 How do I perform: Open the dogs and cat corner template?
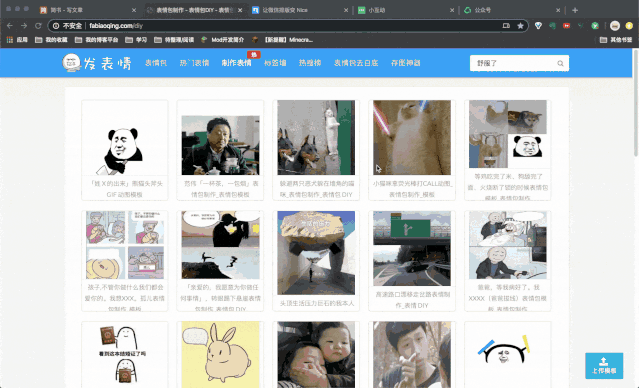(316, 138)
